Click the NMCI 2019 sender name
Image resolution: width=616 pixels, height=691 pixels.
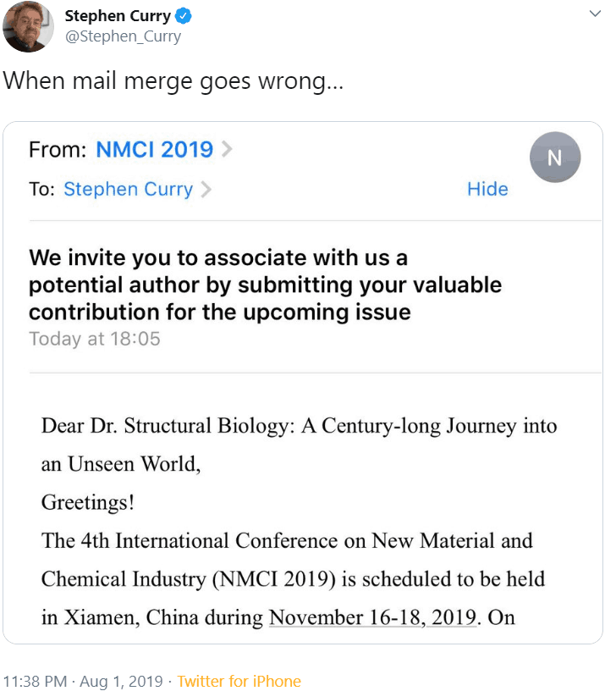(x=154, y=150)
